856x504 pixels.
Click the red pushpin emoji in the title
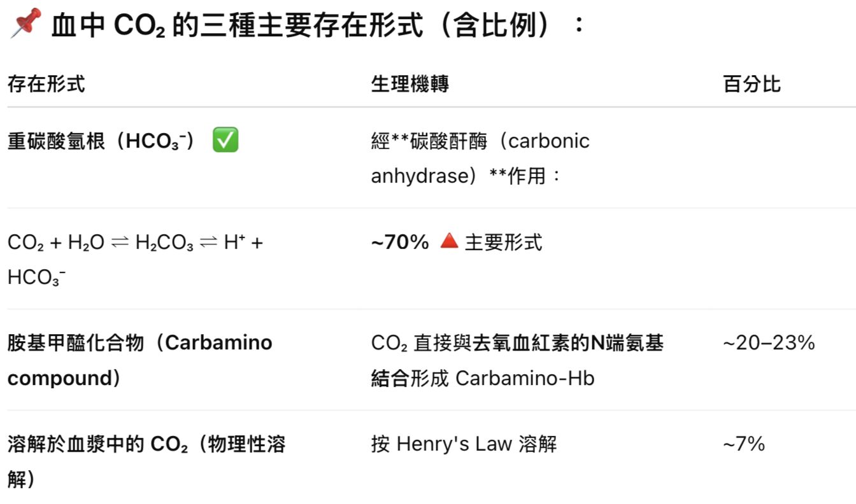point(25,24)
